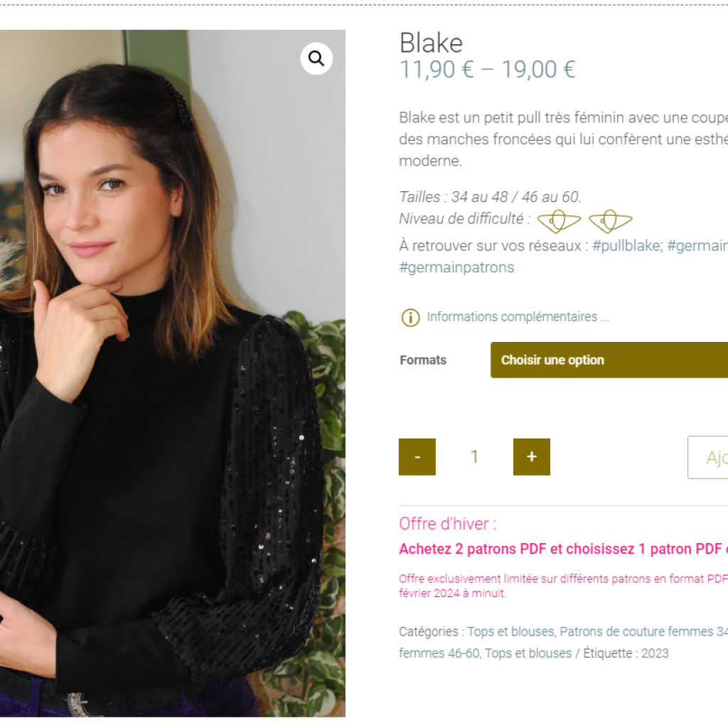Viewport: 728px width, 728px height.
Task: Open the 'Tops et blouses' category link
Action: click(510, 631)
